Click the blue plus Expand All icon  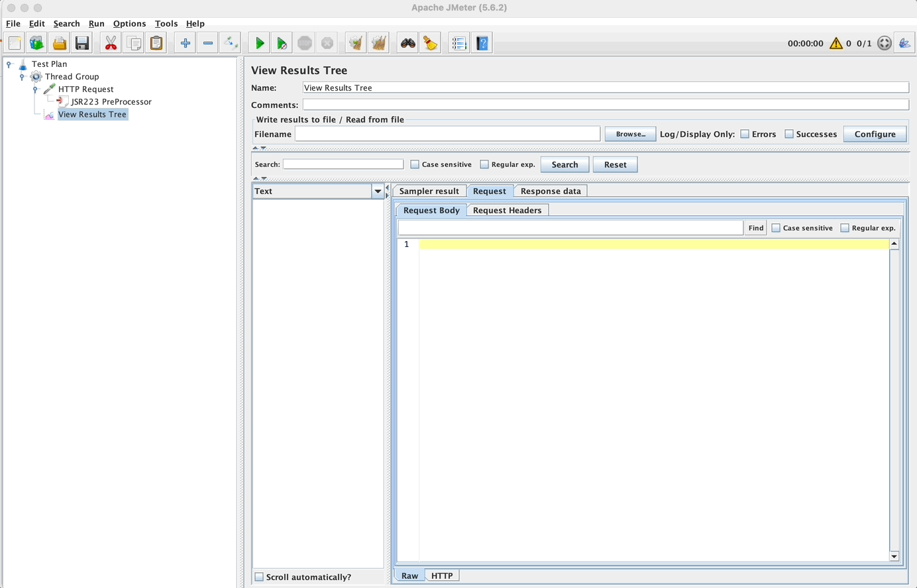coord(186,44)
